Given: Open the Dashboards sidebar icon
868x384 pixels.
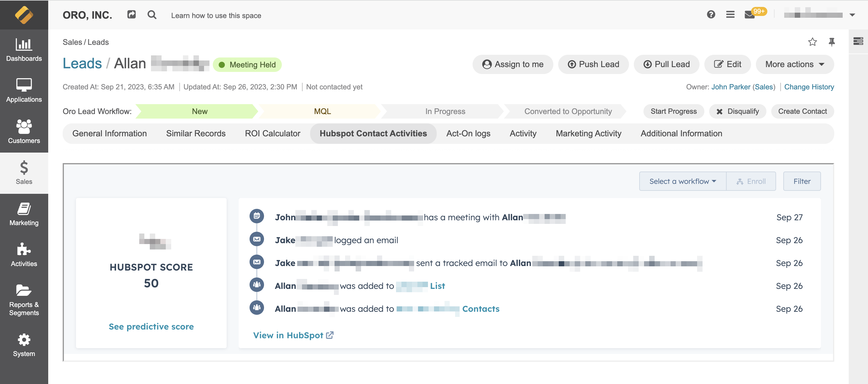Looking at the screenshot, I should click(x=24, y=49).
